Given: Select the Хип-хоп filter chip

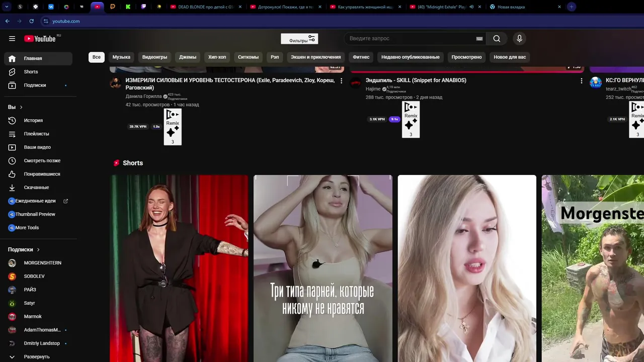Looking at the screenshot, I should pyautogui.click(x=217, y=57).
